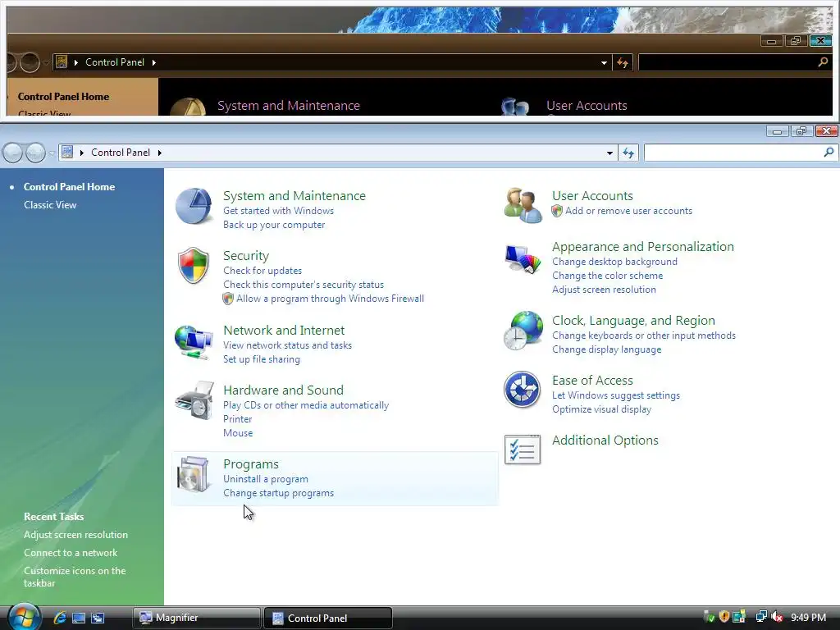The width and height of the screenshot is (840, 630).
Task: Open the address dropdown arrow in magnified top view
Action: (x=605, y=62)
